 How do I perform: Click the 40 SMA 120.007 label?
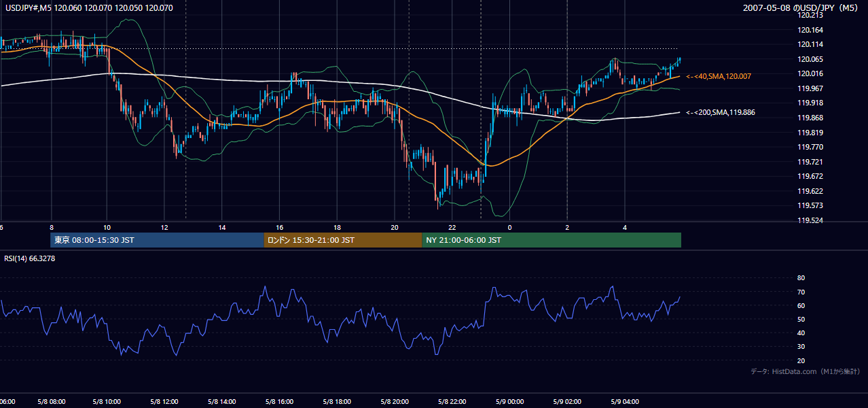[719, 77]
